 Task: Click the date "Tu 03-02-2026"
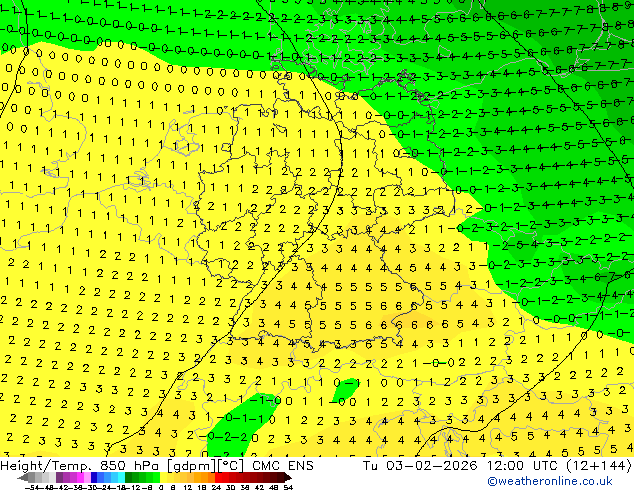(x=420, y=466)
